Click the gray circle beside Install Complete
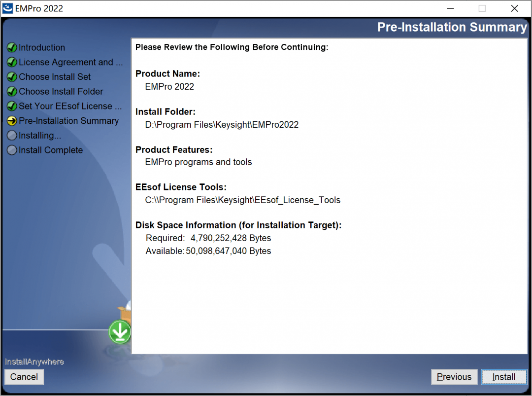Image resolution: width=532 pixels, height=396 pixels. click(x=12, y=150)
